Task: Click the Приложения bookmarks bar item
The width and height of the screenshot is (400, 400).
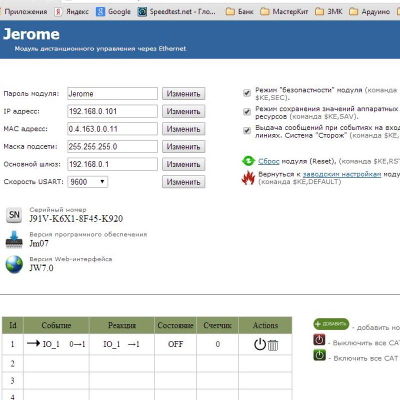Action: pyautogui.click(x=24, y=12)
